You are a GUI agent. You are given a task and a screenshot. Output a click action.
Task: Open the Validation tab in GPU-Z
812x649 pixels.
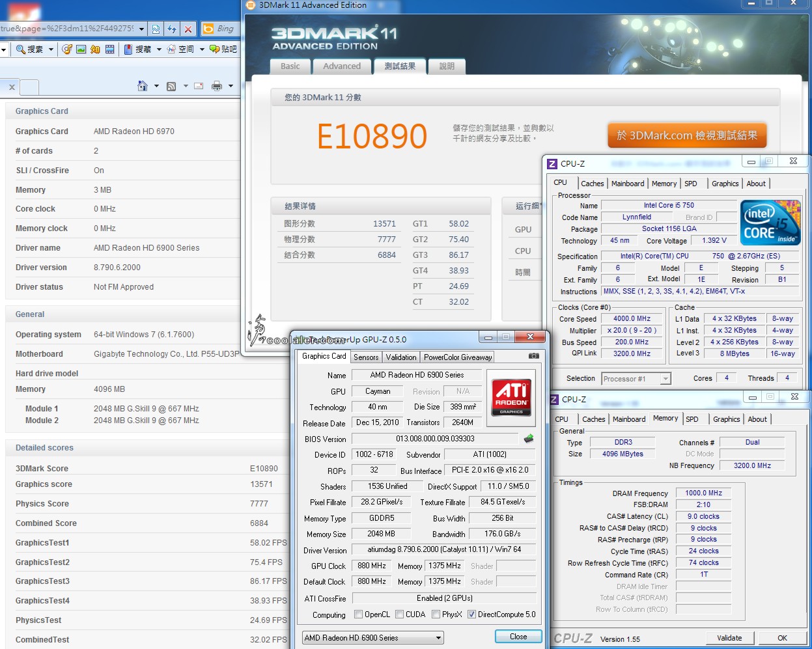(x=401, y=357)
